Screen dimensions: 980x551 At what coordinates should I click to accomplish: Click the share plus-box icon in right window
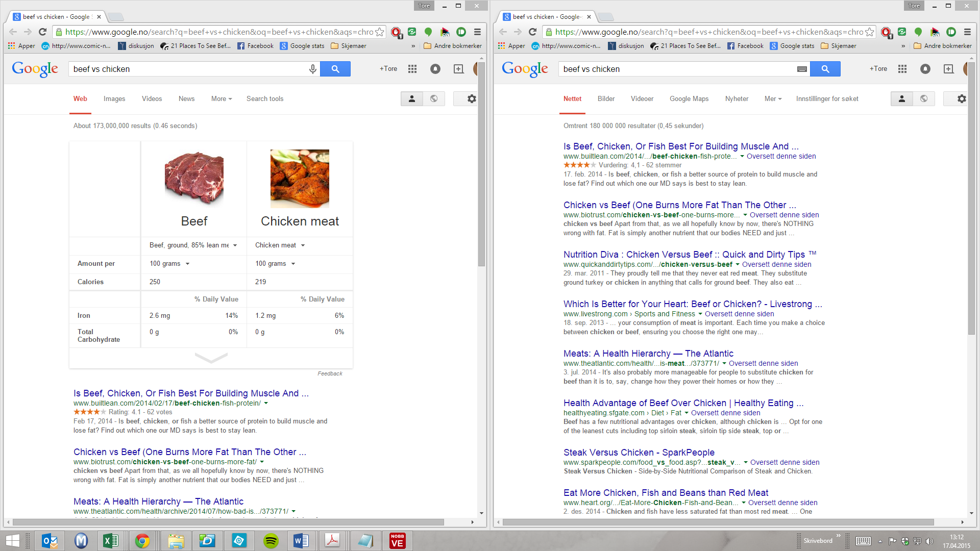[949, 69]
